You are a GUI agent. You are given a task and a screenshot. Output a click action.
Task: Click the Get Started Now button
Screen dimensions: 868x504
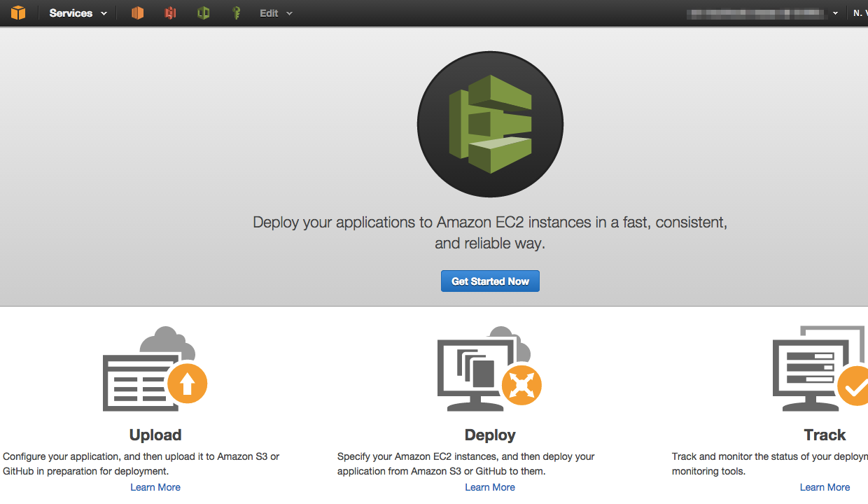(x=490, y=281)
